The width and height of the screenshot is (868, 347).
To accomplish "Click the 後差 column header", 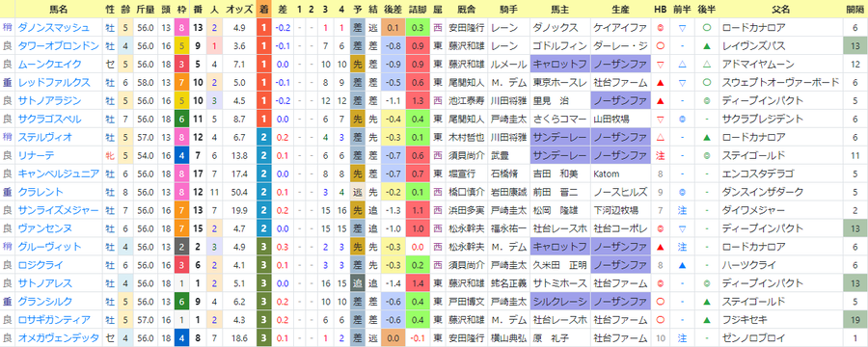I will (392, 10).
